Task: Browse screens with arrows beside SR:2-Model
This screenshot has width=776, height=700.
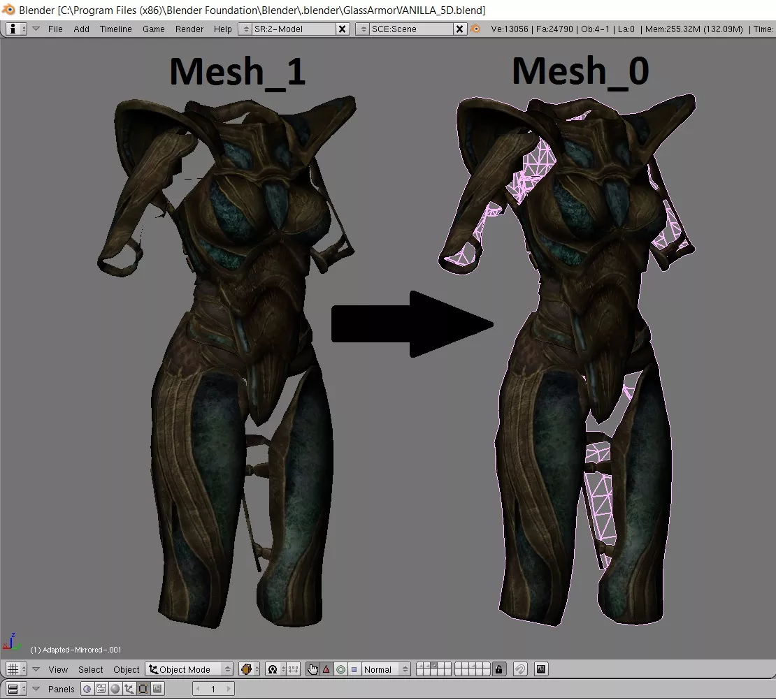Action: click(245, 29)
